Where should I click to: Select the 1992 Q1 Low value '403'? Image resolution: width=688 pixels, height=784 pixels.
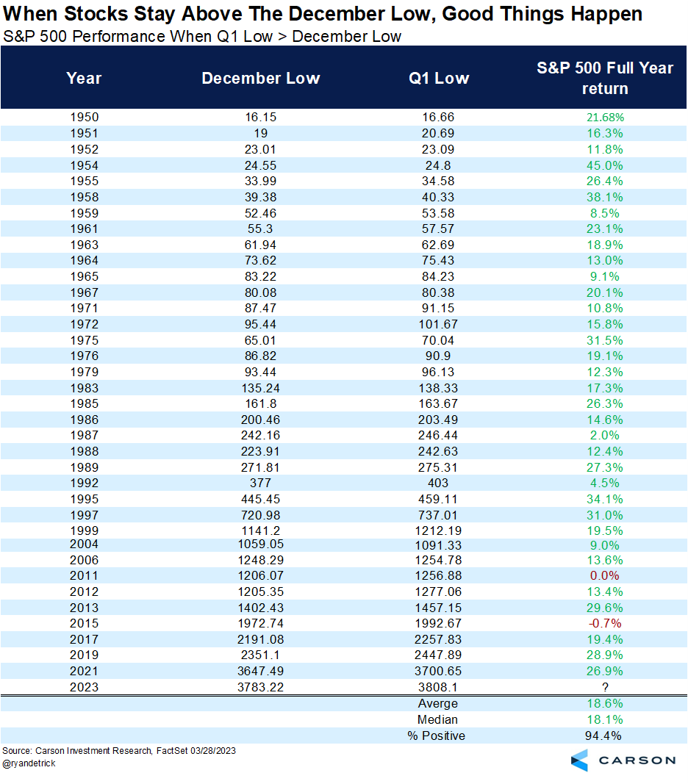click(438, 483)
